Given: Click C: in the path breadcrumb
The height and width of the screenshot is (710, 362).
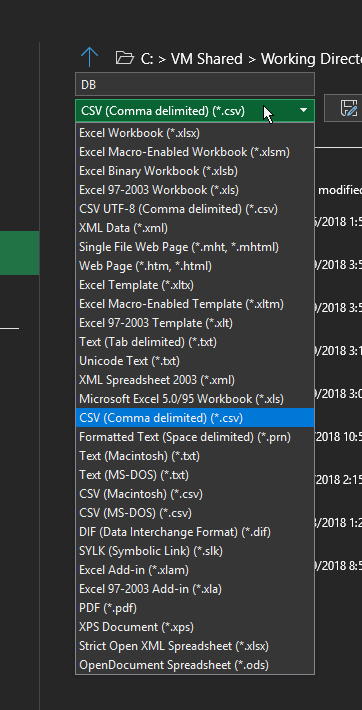Looking at the screenshot, I should pyautogui.click(x=146, y=59).
